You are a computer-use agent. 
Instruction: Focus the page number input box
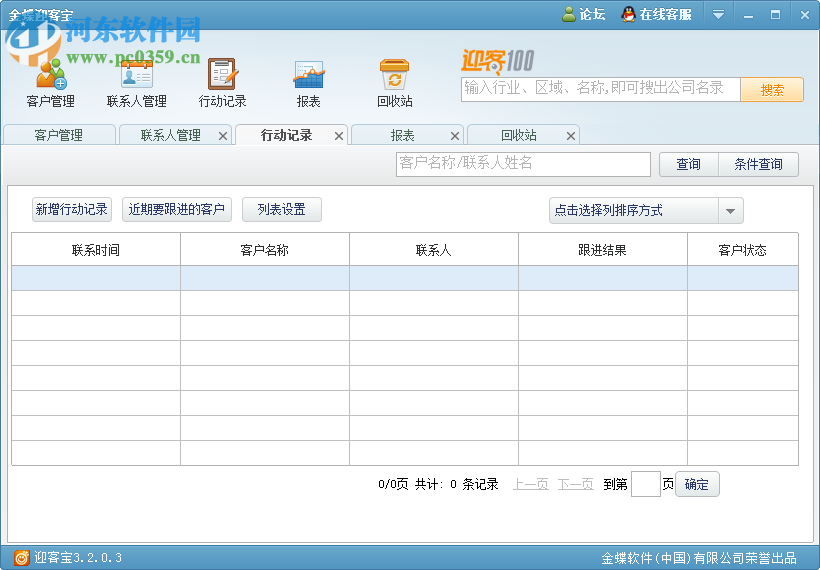pyautogui.click(x=646, y=484)
